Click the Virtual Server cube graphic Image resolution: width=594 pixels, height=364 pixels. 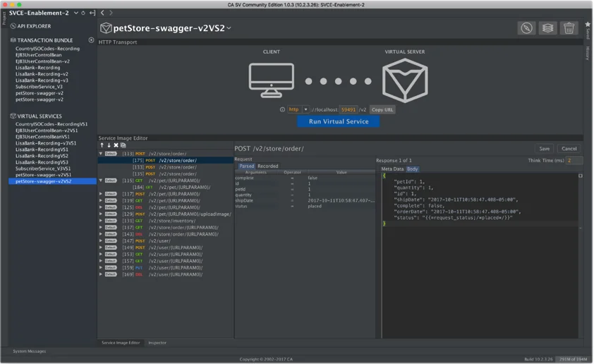pos(405,80)
